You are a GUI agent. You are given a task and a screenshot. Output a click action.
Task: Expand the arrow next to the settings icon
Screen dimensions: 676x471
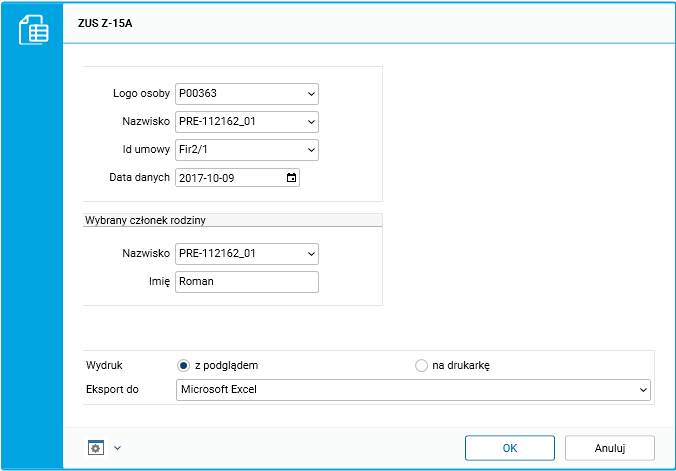tap(117, 447)
